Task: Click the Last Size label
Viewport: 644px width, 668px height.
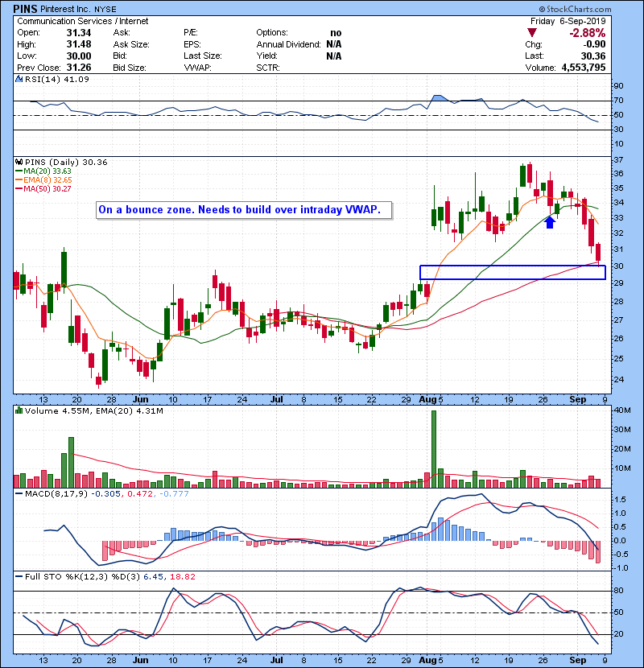Action: pos(203,56)
